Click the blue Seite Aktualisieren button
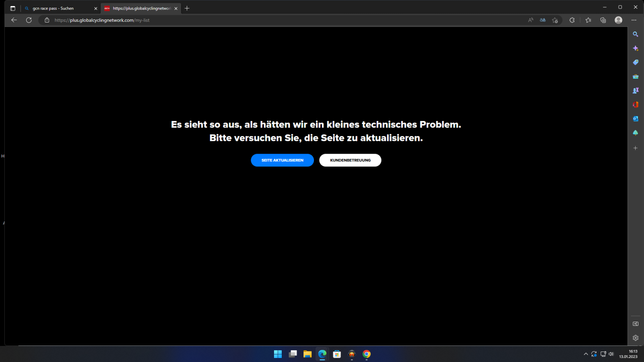Image resolution: width=644 pixels, height=362 pixels. click(x=282, y=160)
